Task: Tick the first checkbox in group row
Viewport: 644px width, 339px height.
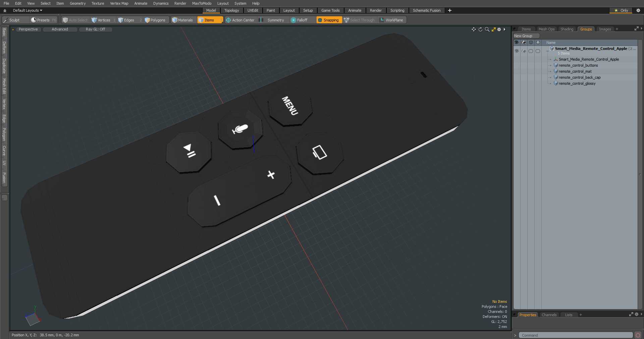Action: [531, 51]
